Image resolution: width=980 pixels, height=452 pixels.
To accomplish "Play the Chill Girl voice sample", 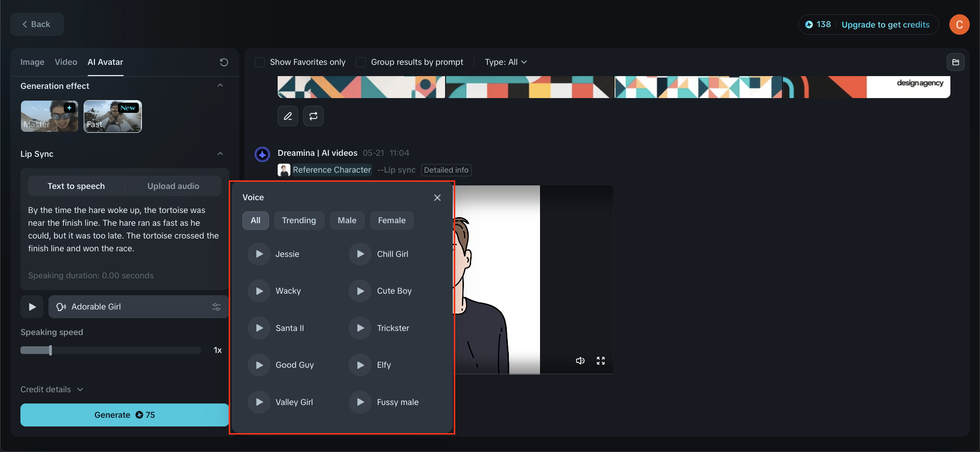I will pyautogui.click(x=360, y=254).
